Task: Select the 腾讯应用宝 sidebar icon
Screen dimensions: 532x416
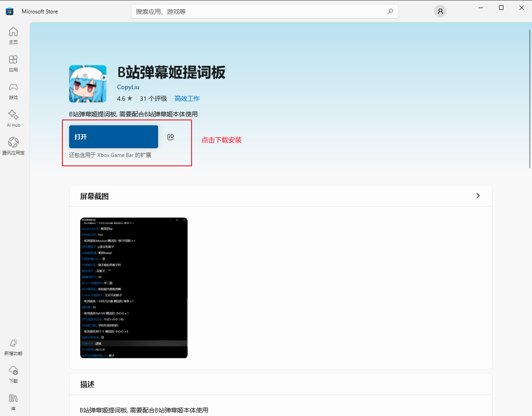Action: (13, 146)
